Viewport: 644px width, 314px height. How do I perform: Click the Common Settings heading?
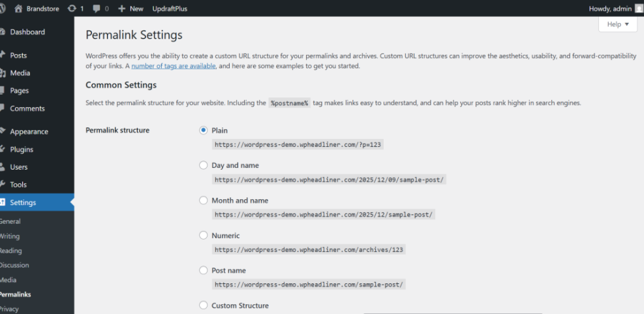[x=121, y=85]
